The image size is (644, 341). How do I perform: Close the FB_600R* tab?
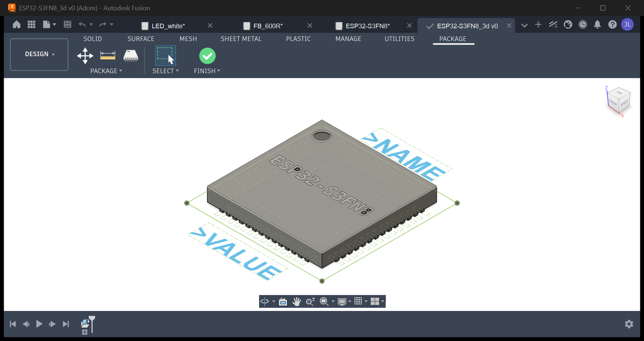(310, 25)
